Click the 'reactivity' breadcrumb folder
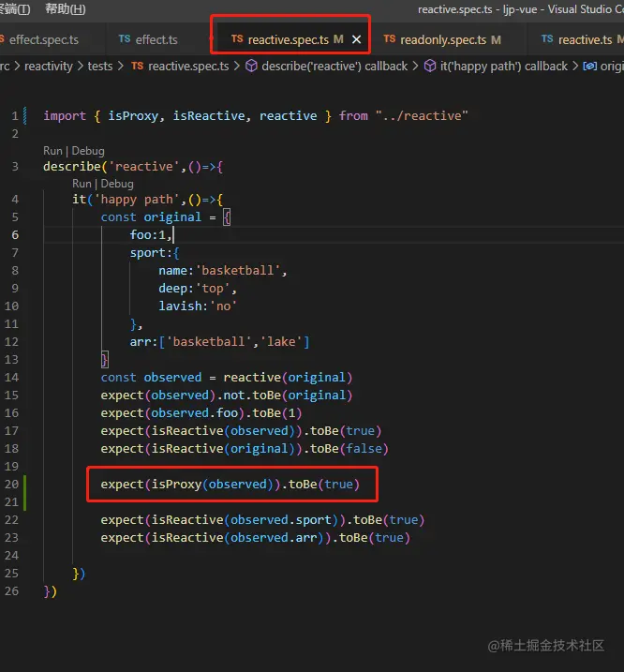 pyautogui.click(x=49, y=66)
